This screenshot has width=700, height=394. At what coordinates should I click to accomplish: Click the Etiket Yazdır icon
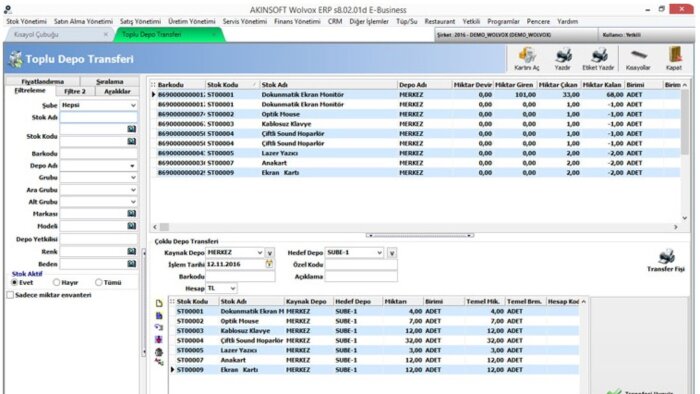click(598, 56)
